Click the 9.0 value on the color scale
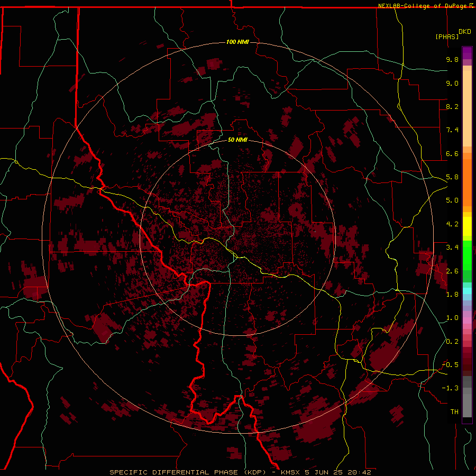This screenshot has height=476, width=476. 452,83
